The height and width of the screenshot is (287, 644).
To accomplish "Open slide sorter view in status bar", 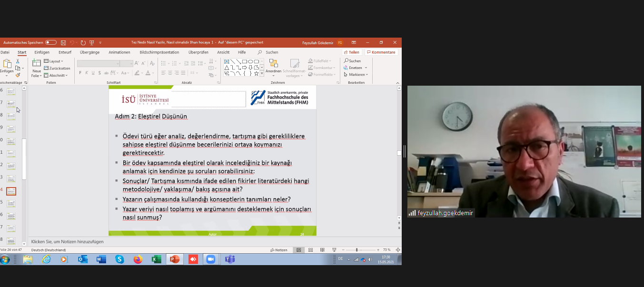I will [x=310, y=250].
